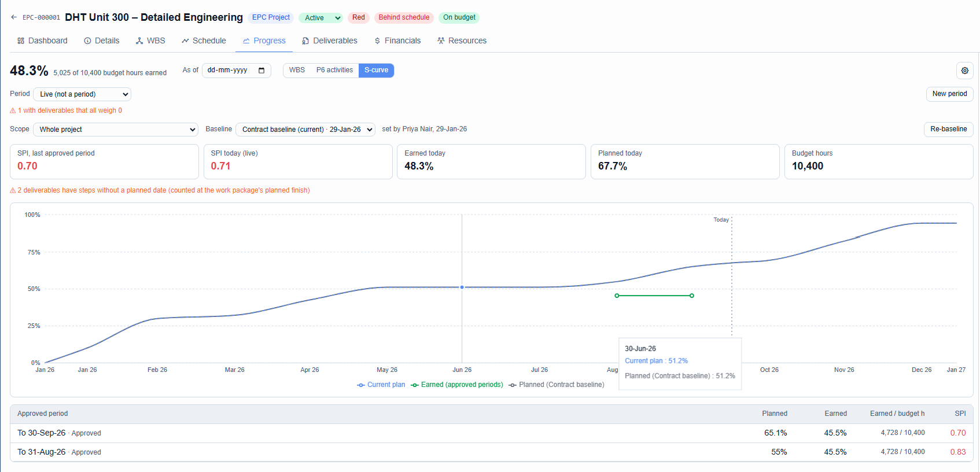Click the calendar icon in date field

click(x=261, y=71)
